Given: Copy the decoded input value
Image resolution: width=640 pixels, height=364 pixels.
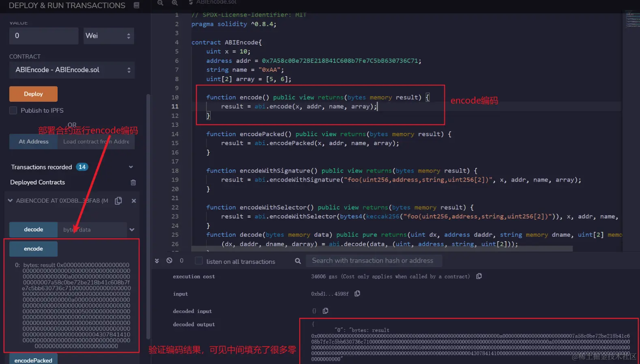Looking at the screenshot, I should [325, 311].
